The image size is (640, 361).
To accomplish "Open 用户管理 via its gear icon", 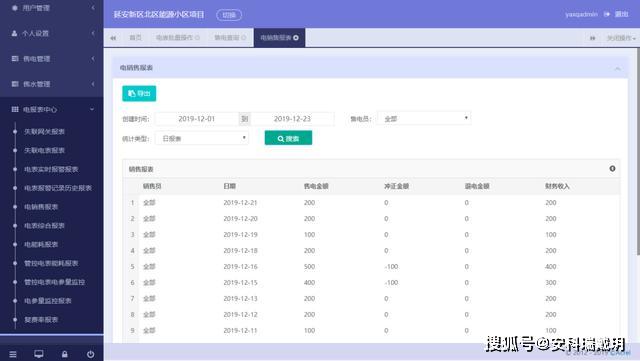I will pyautogui.click(x=15, y=8).
